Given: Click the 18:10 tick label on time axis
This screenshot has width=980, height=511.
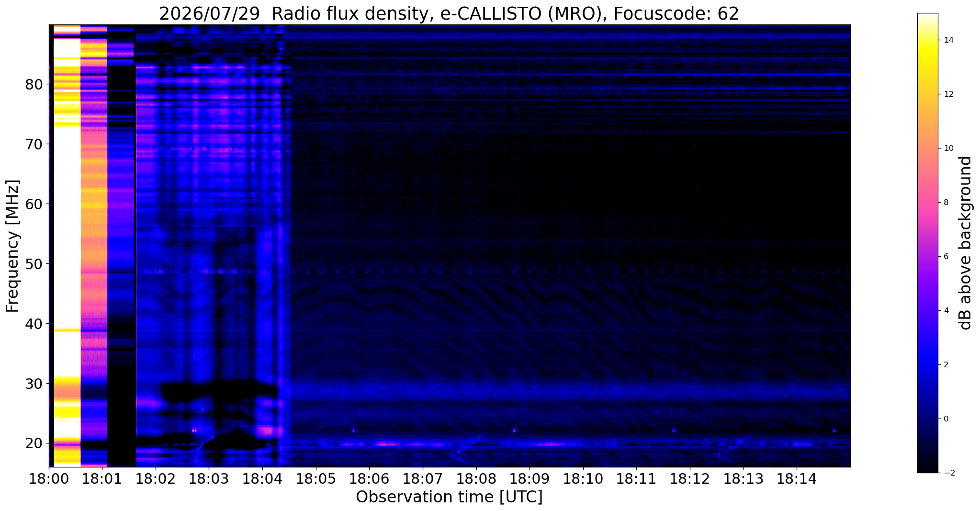Looking at the screenshot, I should pyautogui.click(x=583, y=478).
